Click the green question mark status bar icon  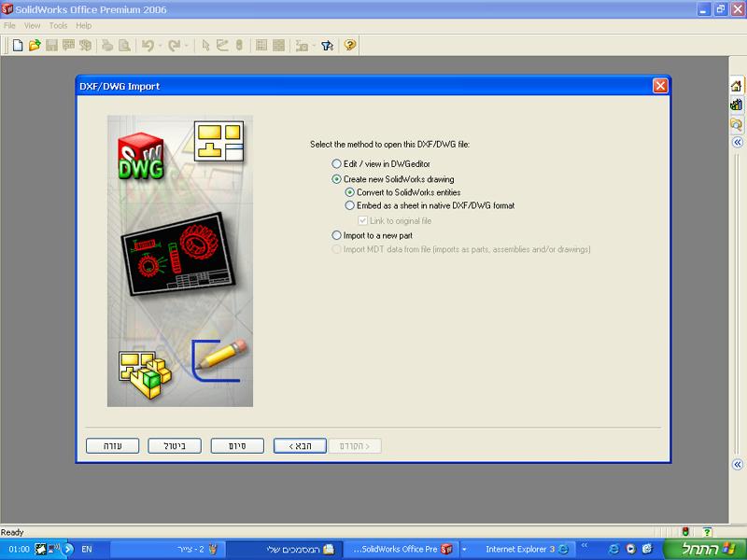tap(707, 531)
